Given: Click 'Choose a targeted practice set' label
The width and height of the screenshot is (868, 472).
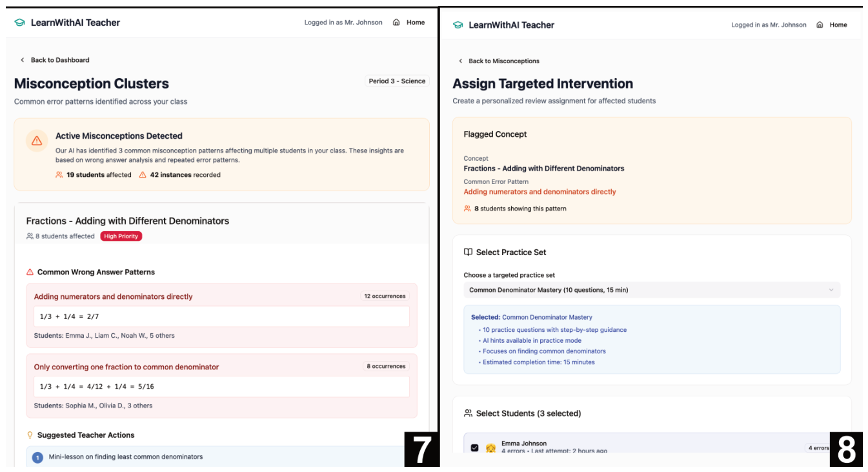Looking at the screenshot, I should [x=509, y=275].
